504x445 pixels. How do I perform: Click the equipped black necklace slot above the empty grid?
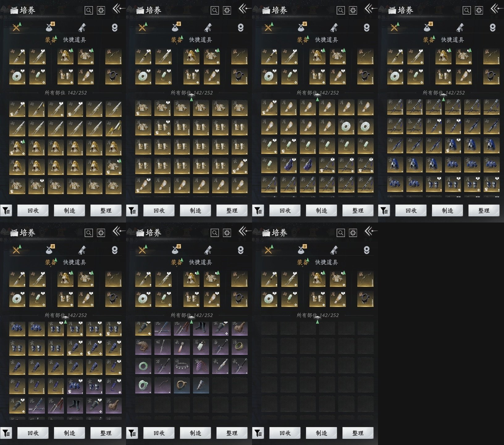tap(365, 299)
